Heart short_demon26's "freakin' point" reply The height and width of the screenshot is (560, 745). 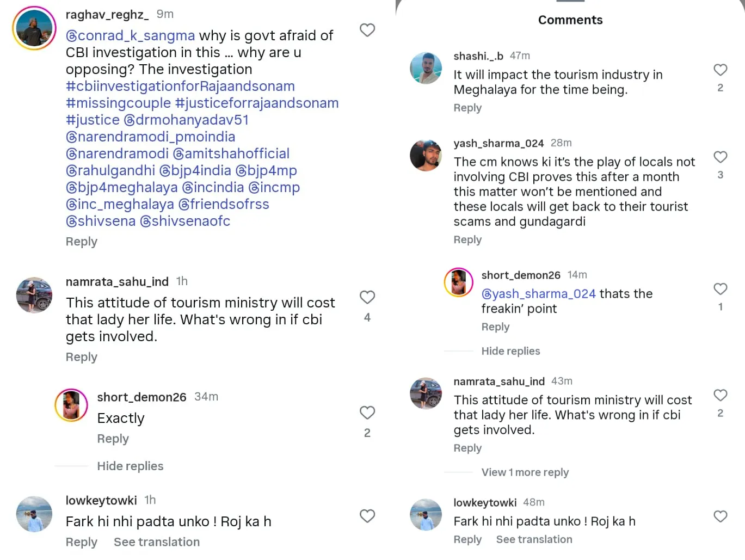[x=720, y=289]
